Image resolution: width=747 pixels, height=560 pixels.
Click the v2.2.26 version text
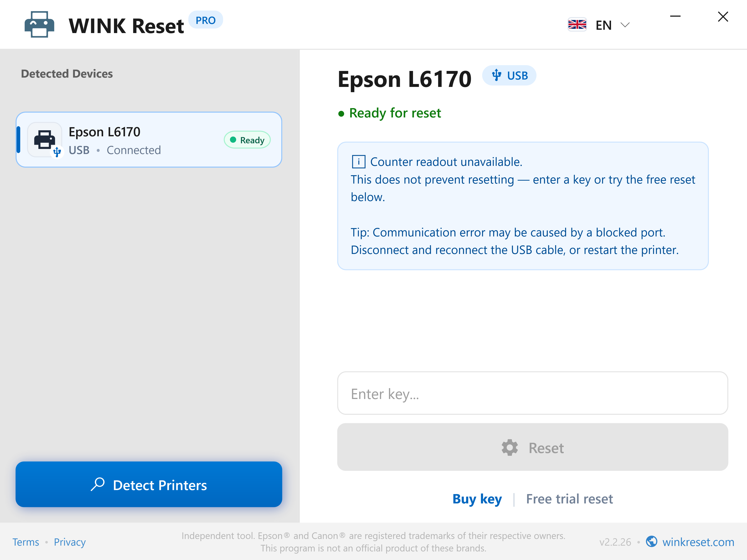(615, 542)
